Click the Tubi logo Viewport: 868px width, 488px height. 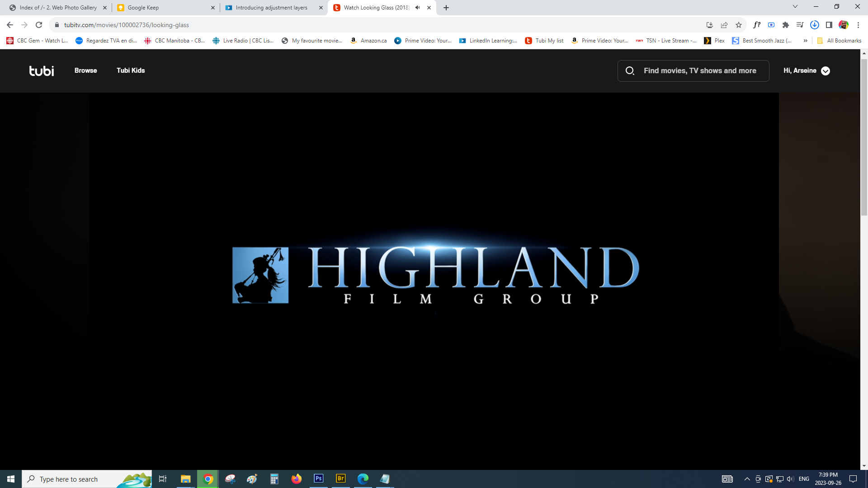[x=42, y=71]
